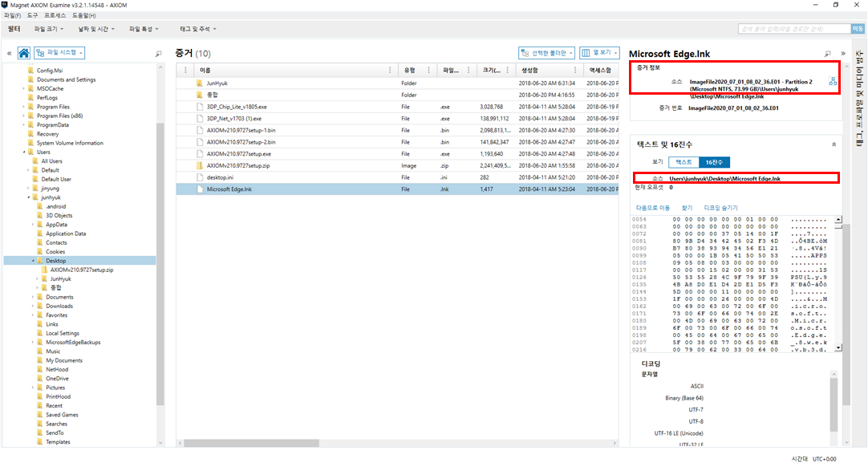Collapse the details panel with double chevron

click(843, 54)
